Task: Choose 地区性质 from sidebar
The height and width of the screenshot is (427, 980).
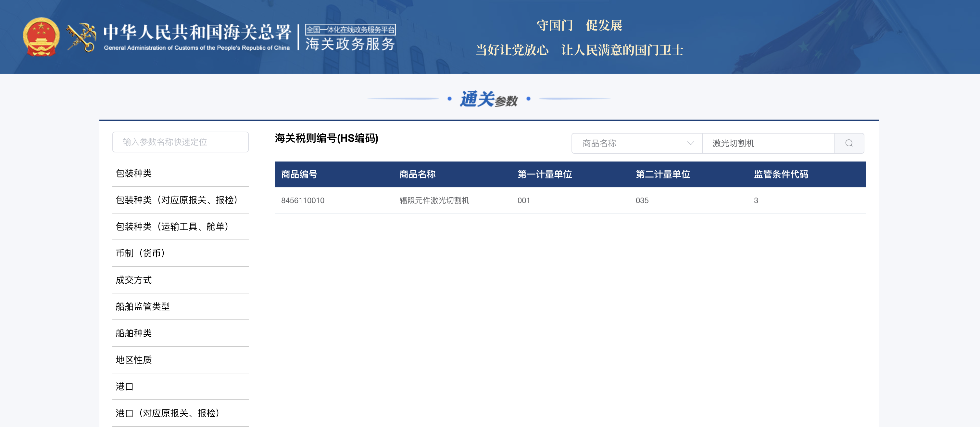Action: tap(134, 360)
